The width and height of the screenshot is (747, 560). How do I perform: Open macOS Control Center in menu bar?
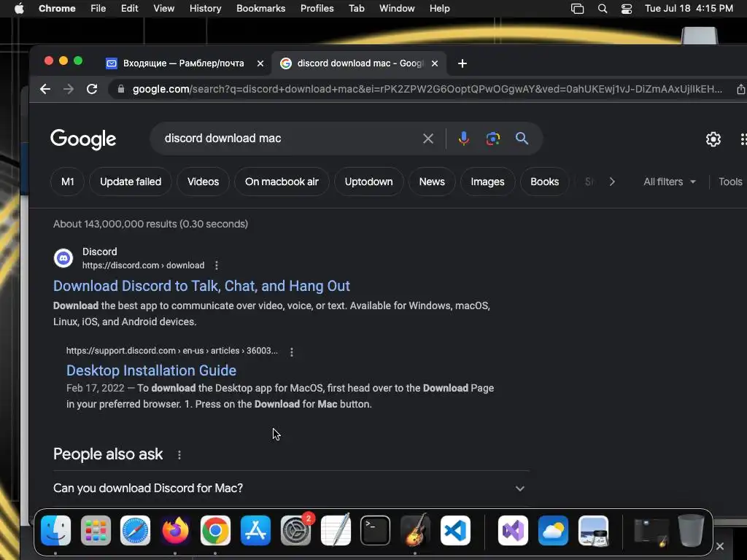[627, 9]
